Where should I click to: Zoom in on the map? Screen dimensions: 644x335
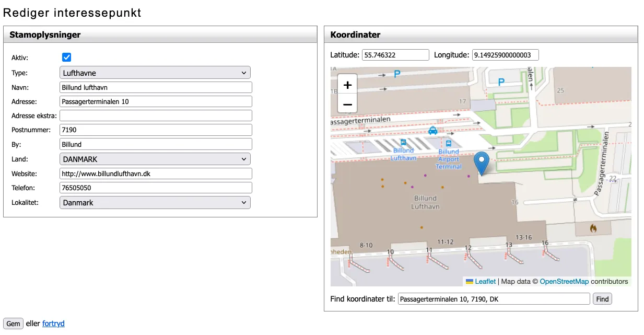click(347, 85)
